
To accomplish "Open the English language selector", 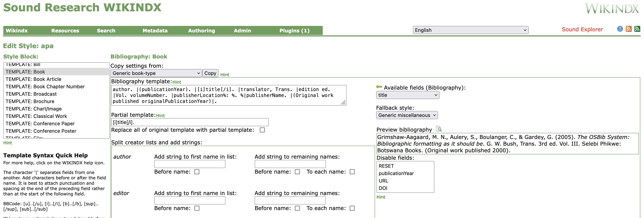I will pyautogui.click(x=470, y=30).
